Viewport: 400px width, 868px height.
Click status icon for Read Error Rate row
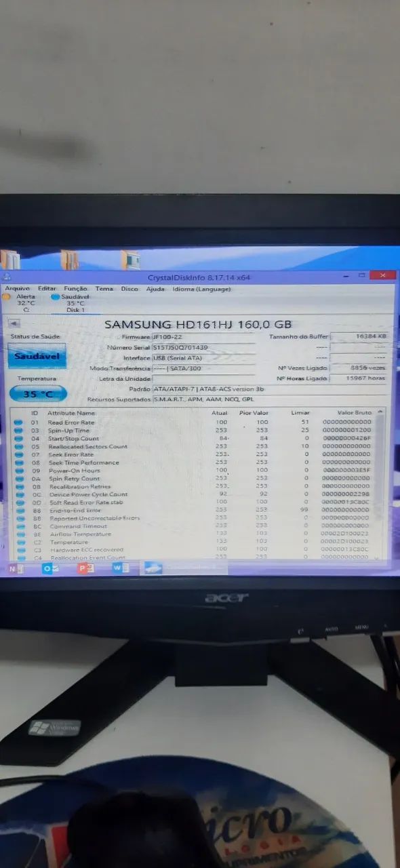tap(20, 422)
